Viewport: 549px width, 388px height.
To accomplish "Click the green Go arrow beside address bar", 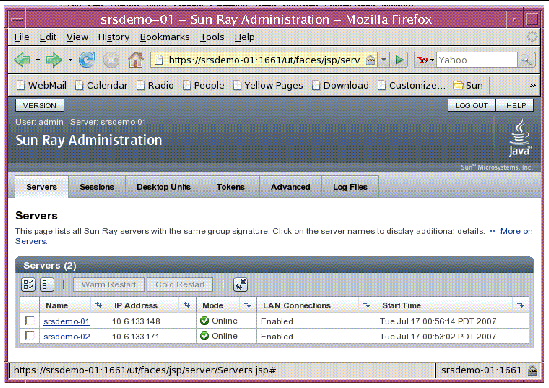I will click(399, 60).
